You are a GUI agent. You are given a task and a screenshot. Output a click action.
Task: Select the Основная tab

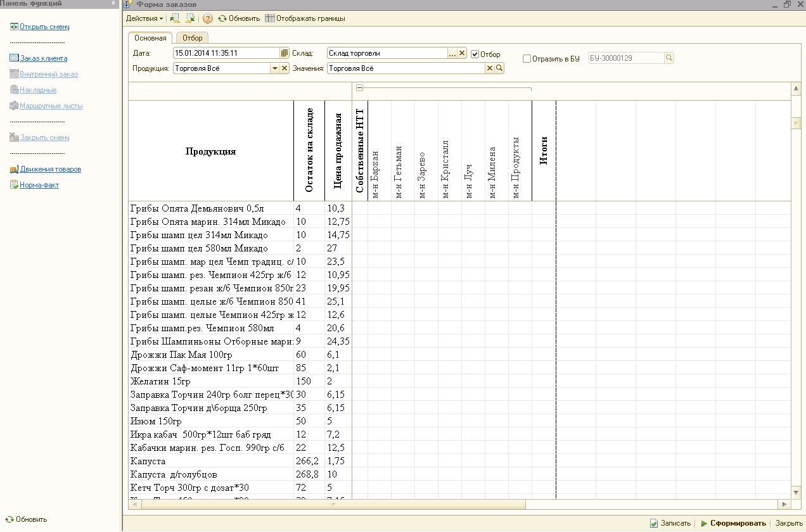150,38
